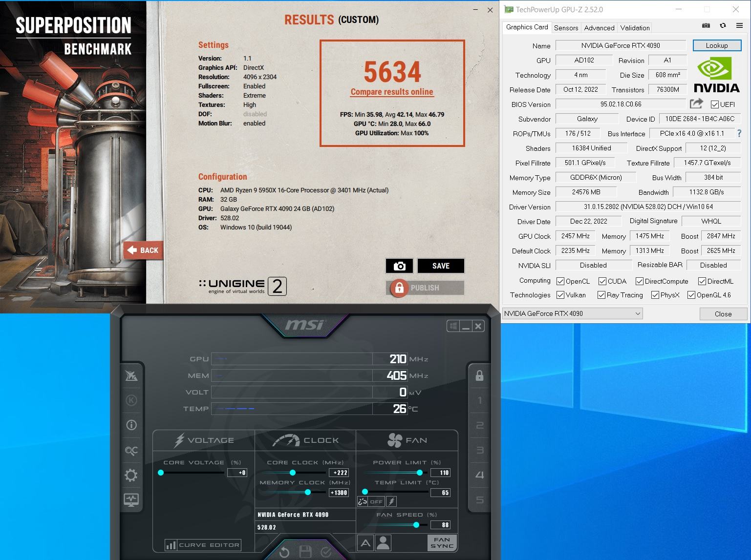
Task: Toggle the Ray Tracing checkbox
Action: point(601,295)
